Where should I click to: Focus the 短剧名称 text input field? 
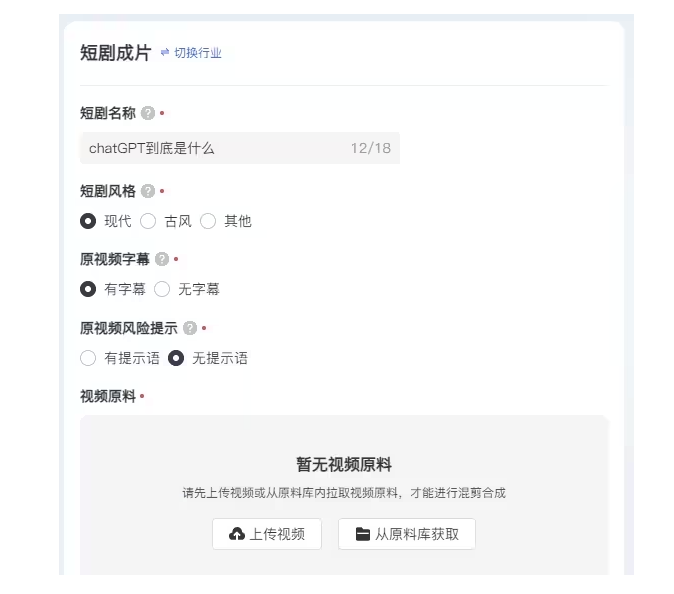240,148
